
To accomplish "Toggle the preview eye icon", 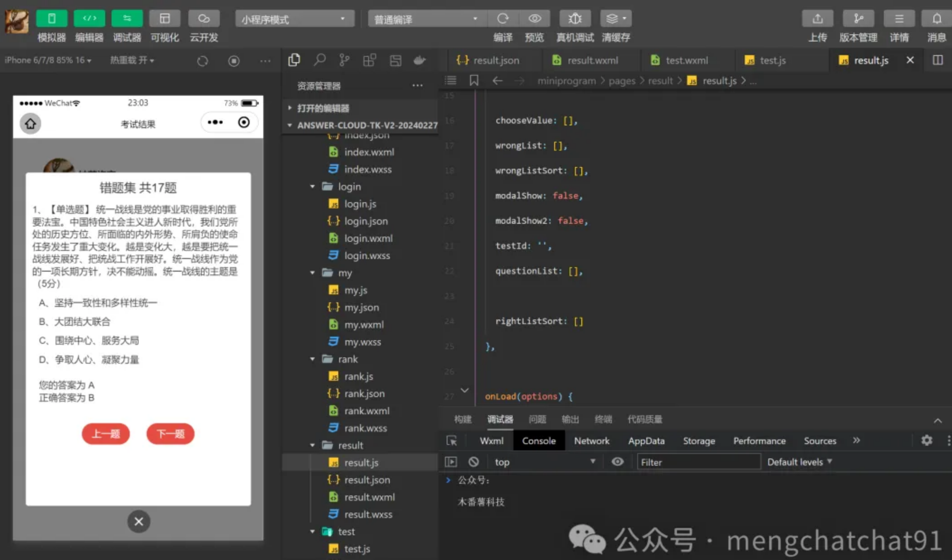I will click(x=535, y=19).
